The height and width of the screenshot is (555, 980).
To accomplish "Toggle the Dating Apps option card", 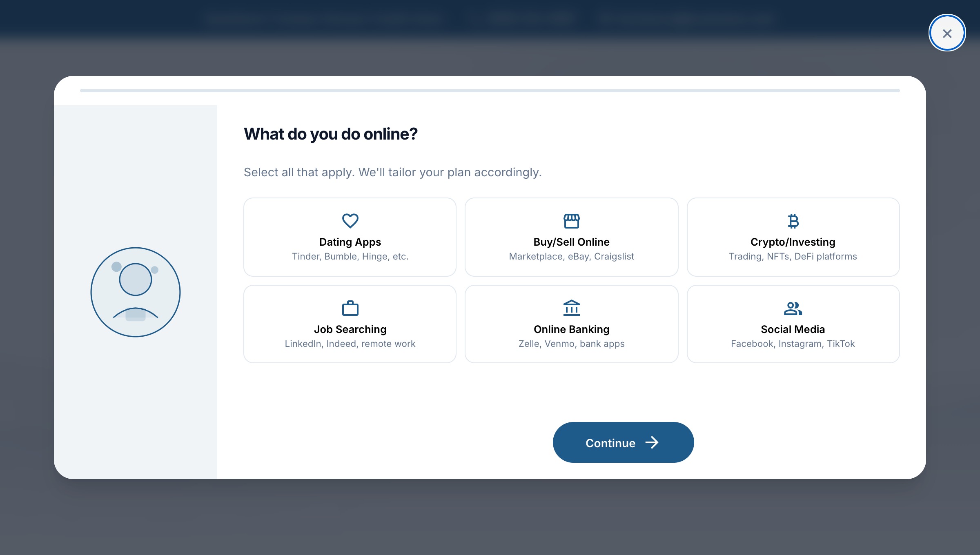I will click(350, 237).
